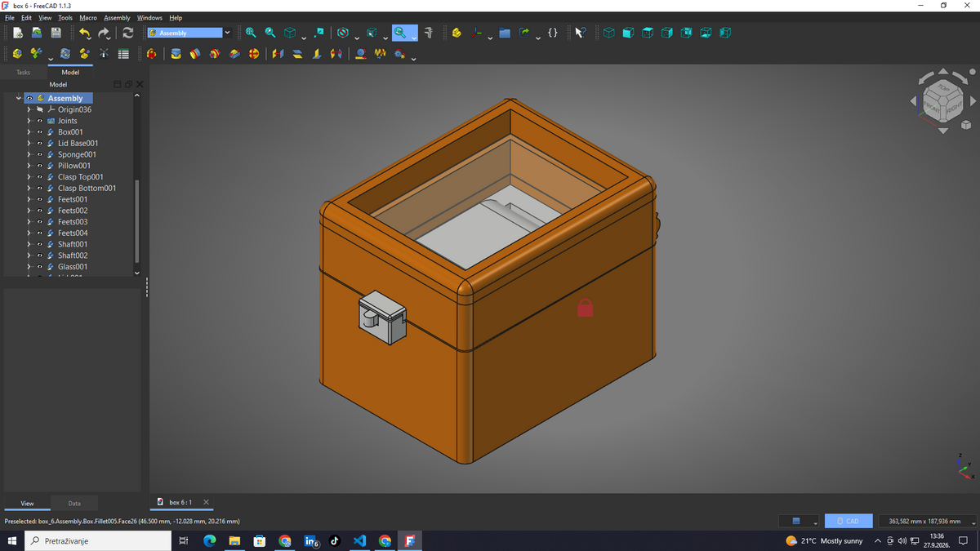Viewport: 980px width, 551px height.
Task: Click Fit Selection zoom icon
Action: click(x=270, y=33)
